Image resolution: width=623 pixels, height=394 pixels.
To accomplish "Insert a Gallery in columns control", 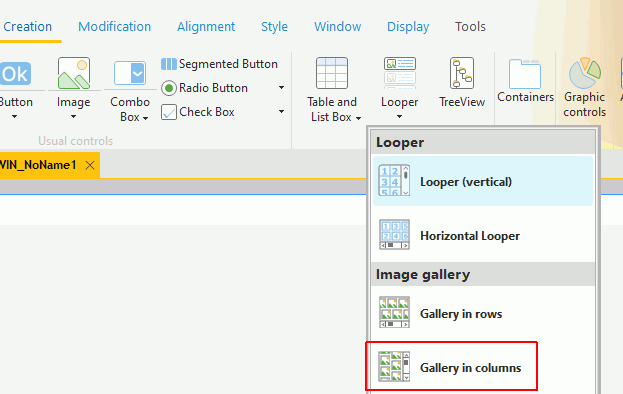I will point(451,367).
